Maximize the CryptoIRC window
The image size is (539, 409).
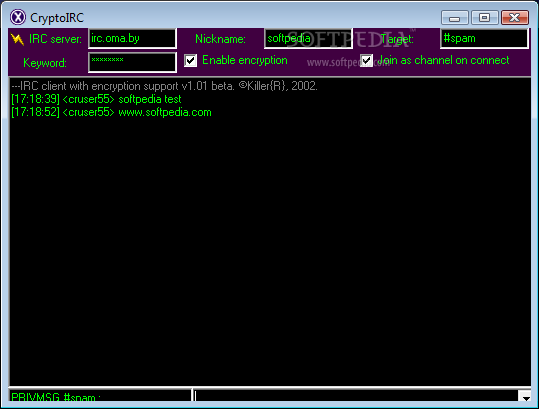tap(484, 18)
